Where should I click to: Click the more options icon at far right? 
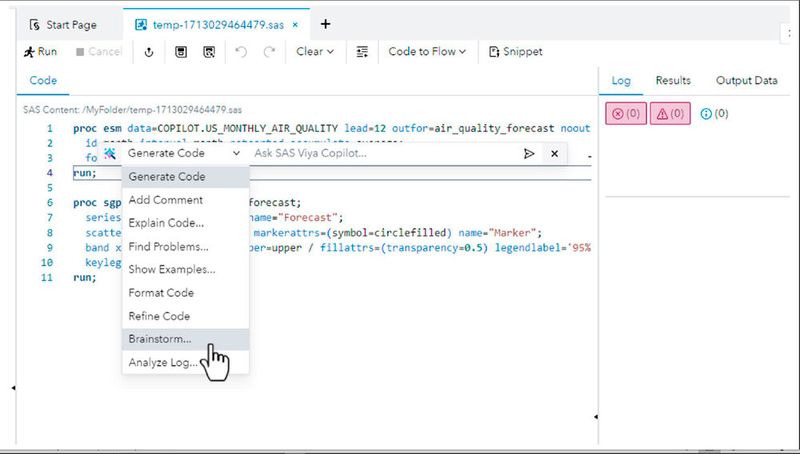pyautogui.click(x=789, y=33)
